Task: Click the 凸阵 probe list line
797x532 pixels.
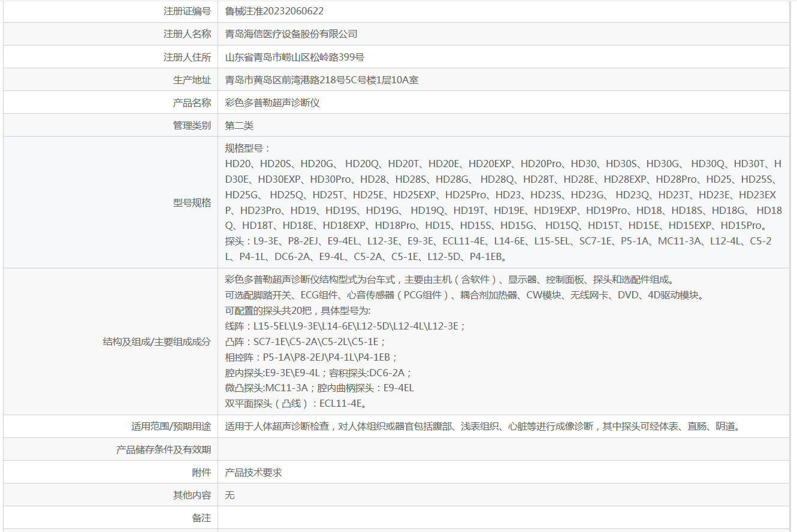Action: tap(306, 341)
